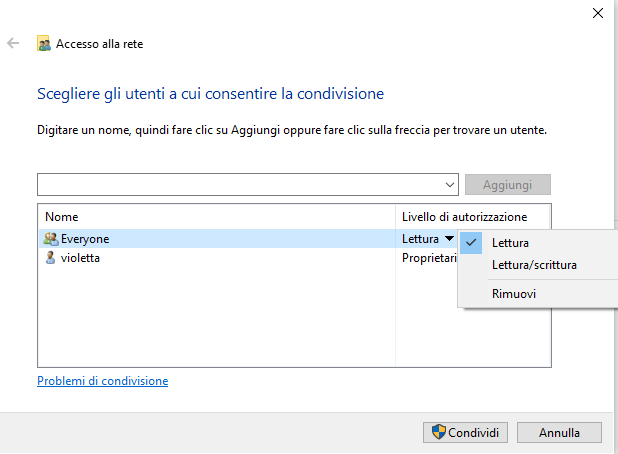Expand the user name combo box arrow

[x=450, y=185]
